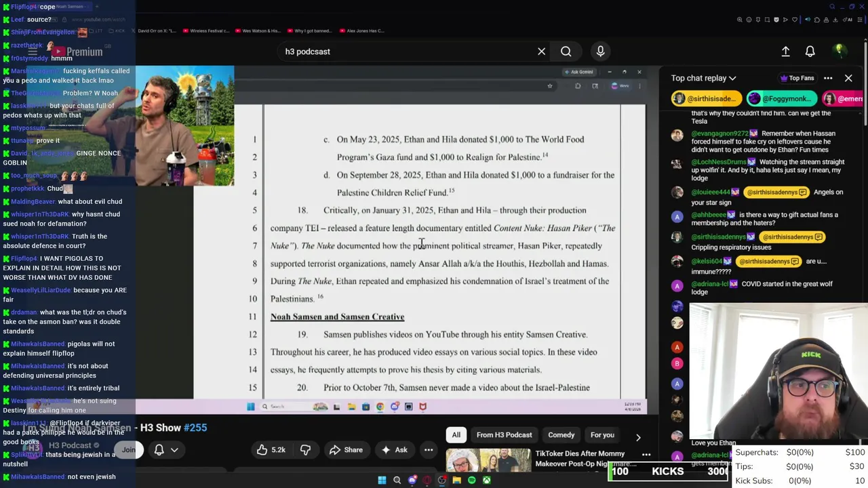Click @sirthisisade super chat chip
The height and width of the screenshot is (488, 868).
(x=705, y=99)
